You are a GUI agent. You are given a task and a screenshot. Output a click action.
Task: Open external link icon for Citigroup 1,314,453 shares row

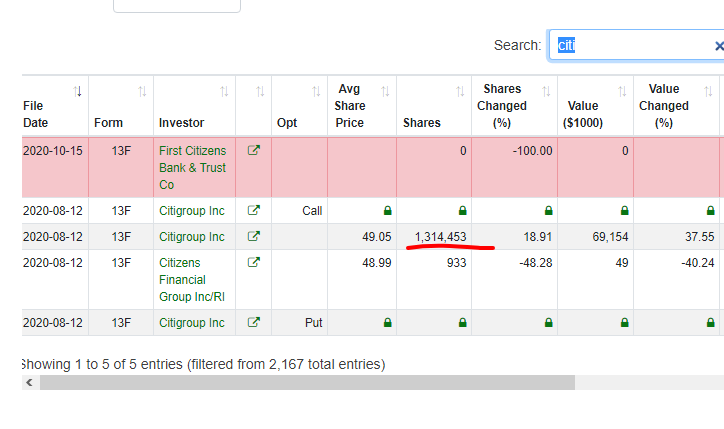pyautogui.click(x=253, y=237)
